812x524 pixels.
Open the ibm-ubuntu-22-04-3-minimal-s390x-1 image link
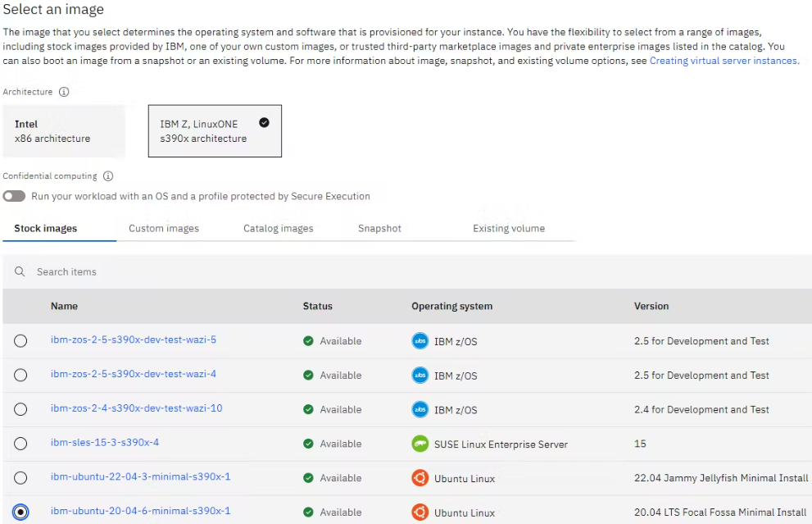140,476
